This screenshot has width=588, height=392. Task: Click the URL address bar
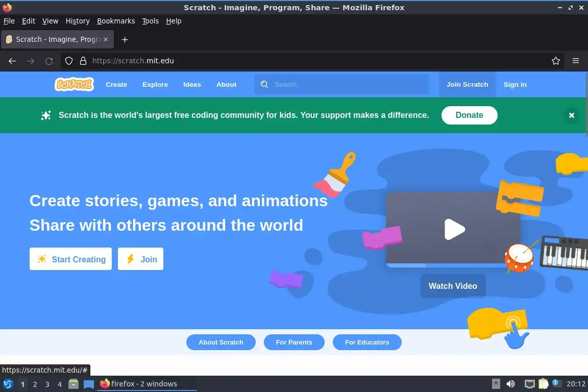tap(311, 61)
